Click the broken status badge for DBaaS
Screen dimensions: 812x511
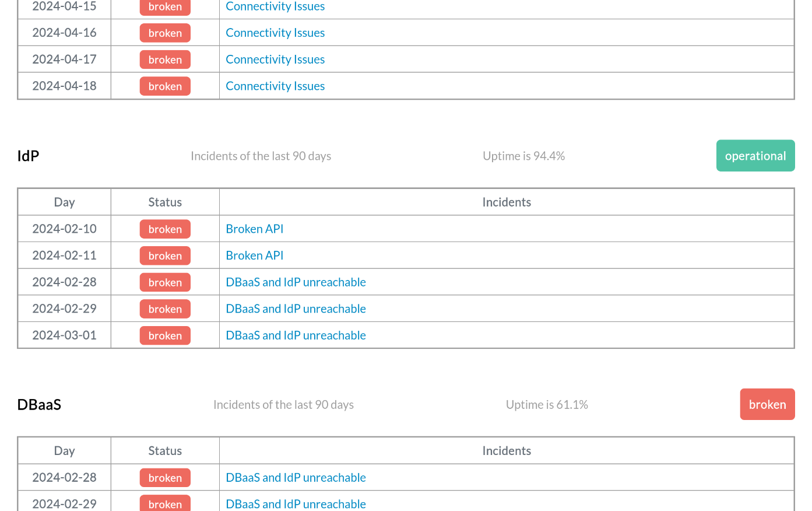[x=767, y=404]
